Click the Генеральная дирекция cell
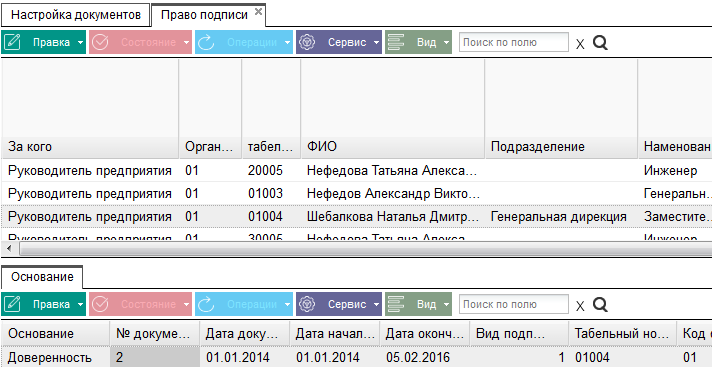Viewport: 712px width, 367px height. coord(561,217)
